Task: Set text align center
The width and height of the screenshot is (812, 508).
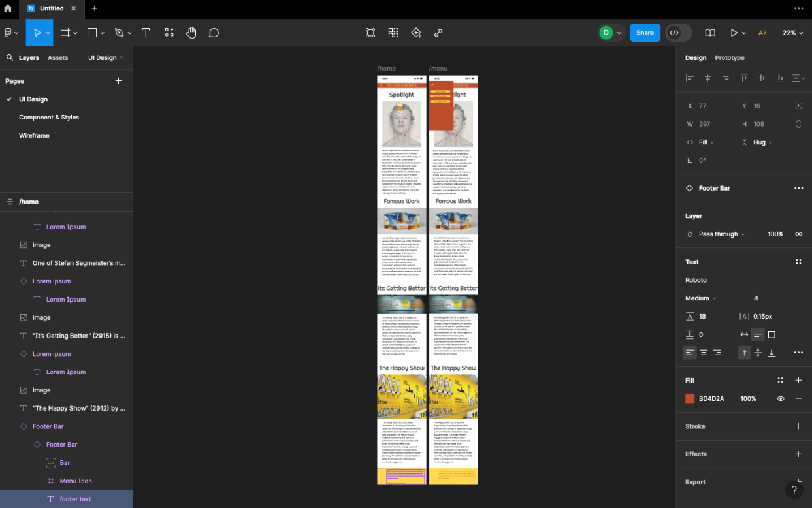Action: [x=704, y=353]
